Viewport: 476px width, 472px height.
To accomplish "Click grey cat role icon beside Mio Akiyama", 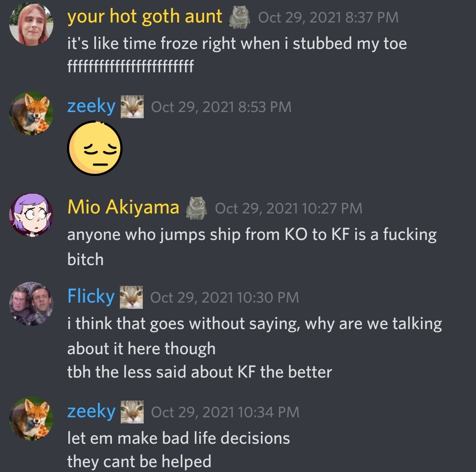I will (x=196, y=208).
